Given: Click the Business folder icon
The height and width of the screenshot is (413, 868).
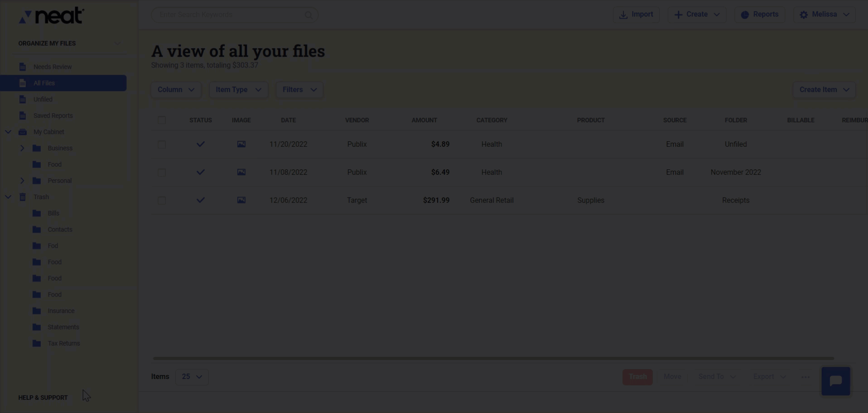Looking at the screenshot, I should point(37,148).
